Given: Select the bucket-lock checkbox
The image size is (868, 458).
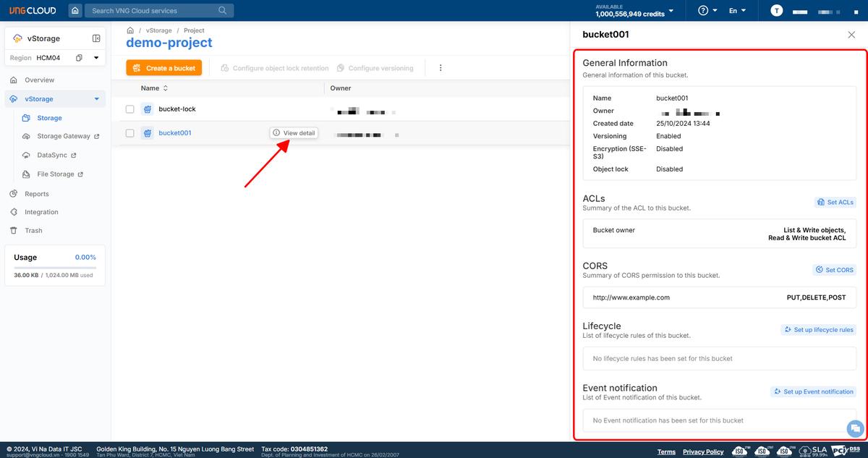Looking at the screenshot, I should (x=130, y=109).
